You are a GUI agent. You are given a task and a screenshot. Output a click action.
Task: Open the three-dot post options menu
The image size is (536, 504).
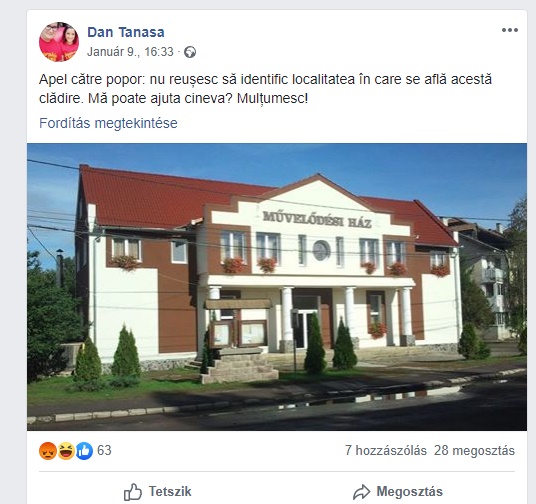click(x=510, y=30)
